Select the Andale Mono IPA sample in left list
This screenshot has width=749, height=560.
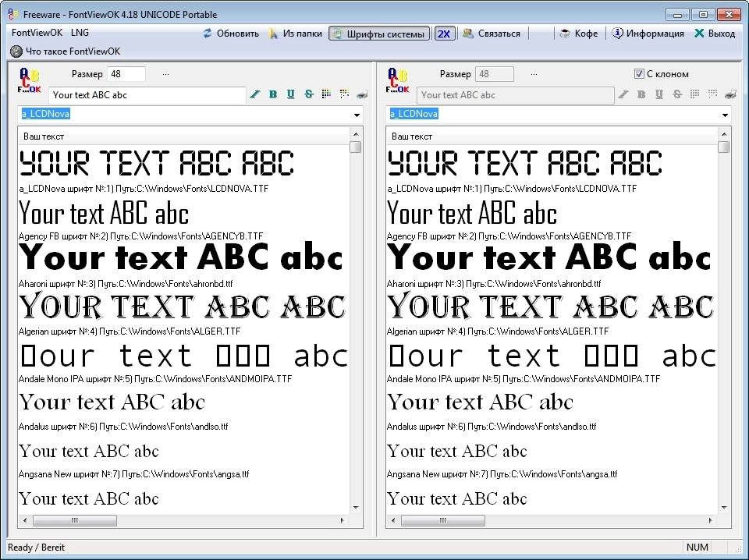pos(184,356)
